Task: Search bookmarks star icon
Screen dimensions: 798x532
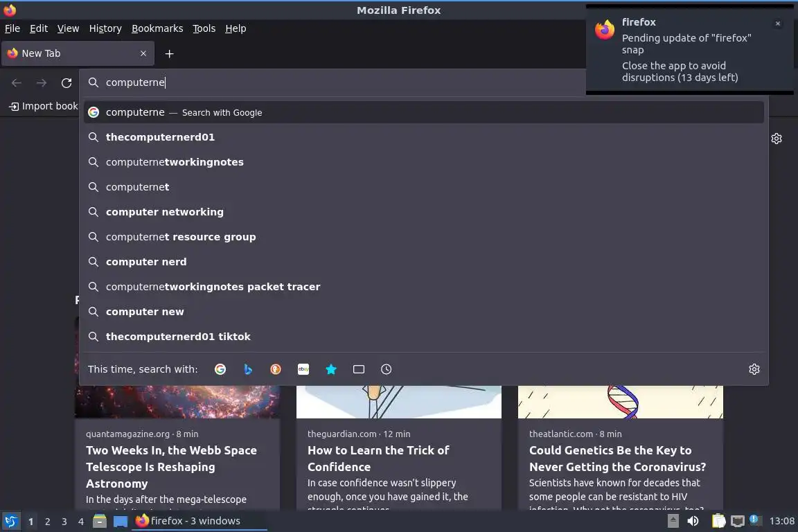Action: (331, 369)
